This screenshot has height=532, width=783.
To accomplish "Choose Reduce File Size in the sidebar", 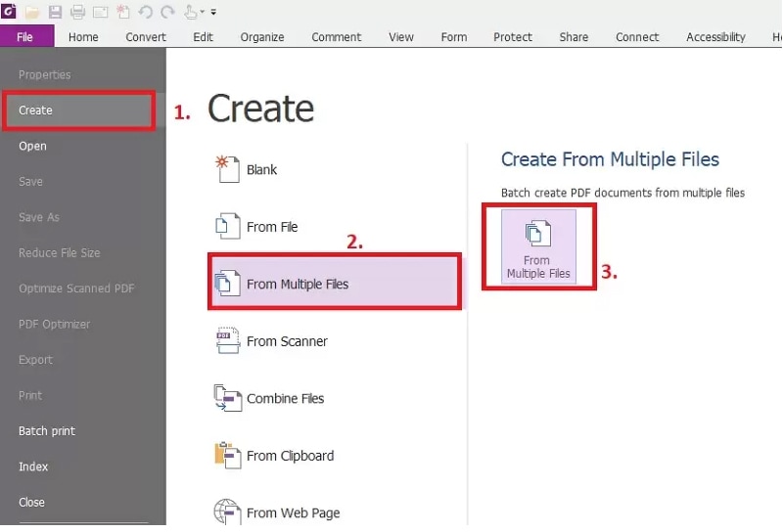I will 59,253.
